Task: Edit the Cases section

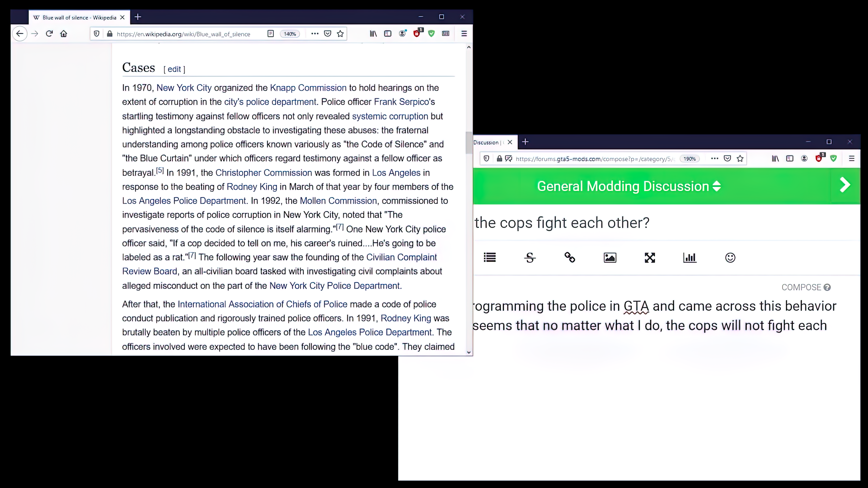Action: point(174,69)
